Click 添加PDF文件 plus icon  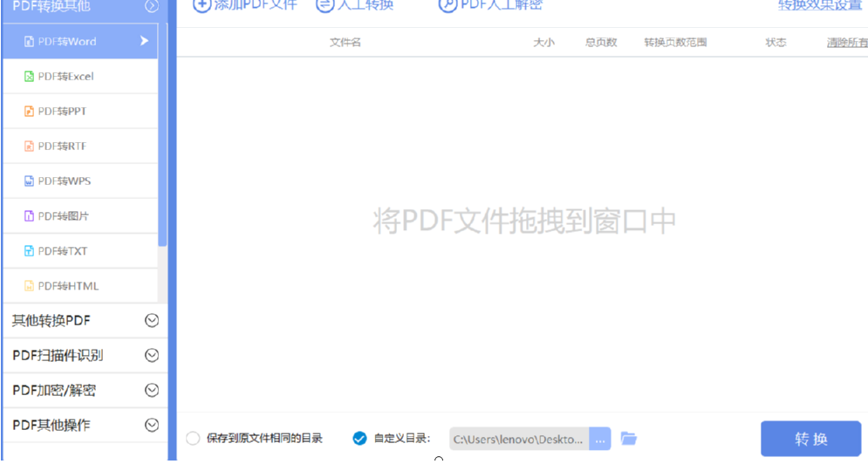(202, 5)
